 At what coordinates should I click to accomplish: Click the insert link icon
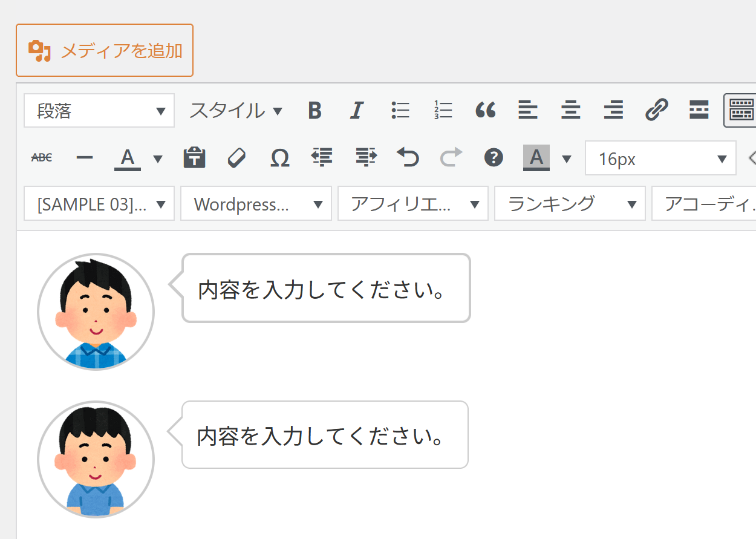coord(656,111)
